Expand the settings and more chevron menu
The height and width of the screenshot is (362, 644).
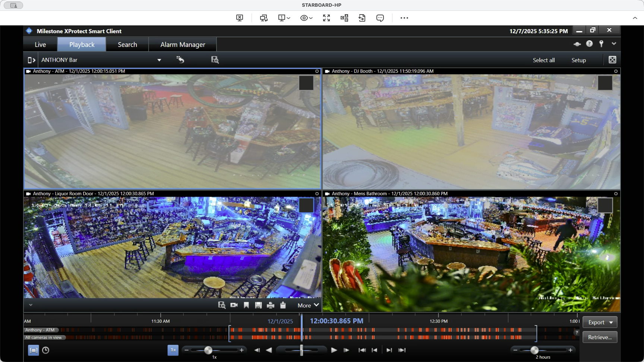(614, 44)
